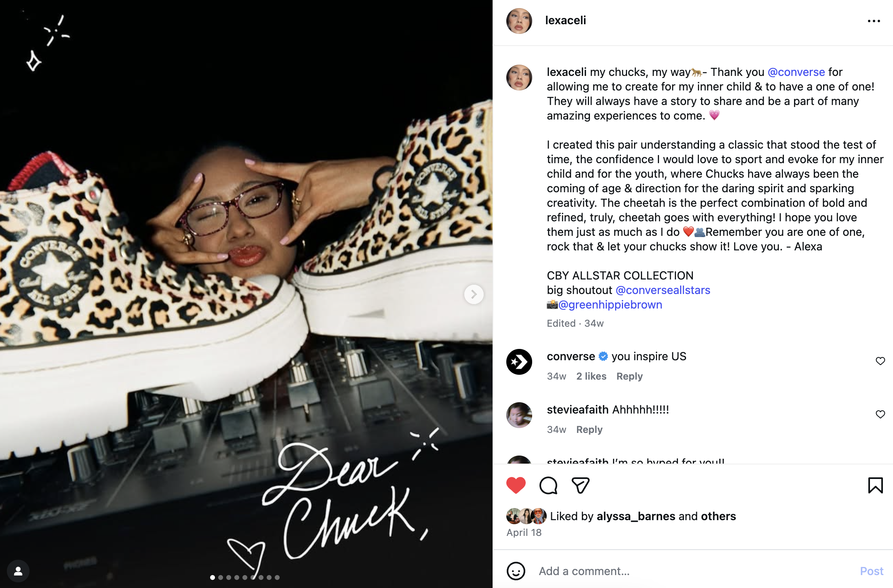Screen dimensions: 893x588
Task: Share the post via paper plane icon
Action: (x=581, y=485)
